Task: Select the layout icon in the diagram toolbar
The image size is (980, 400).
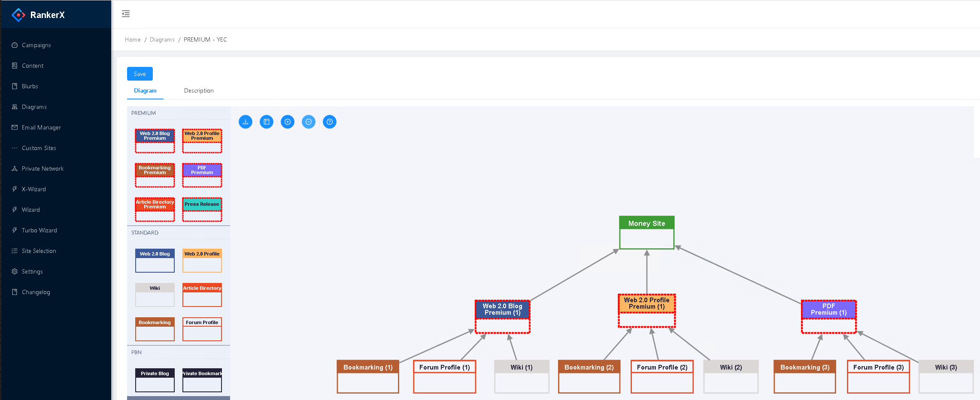Action: 267,122
